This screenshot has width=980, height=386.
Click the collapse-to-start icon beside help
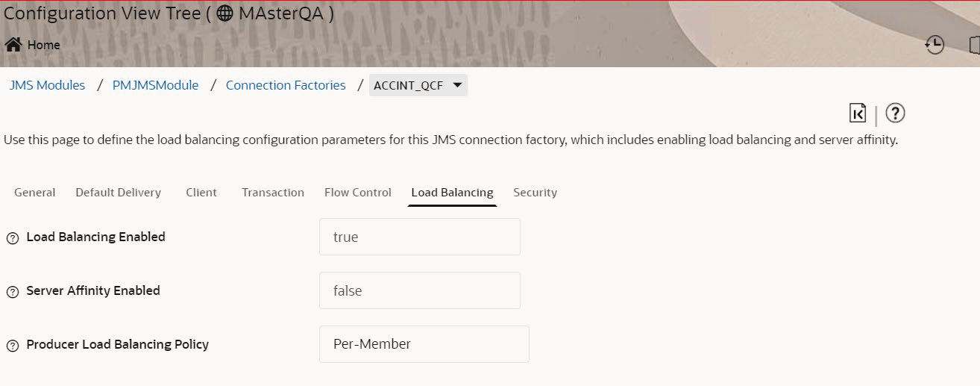[x=858, y=113]
